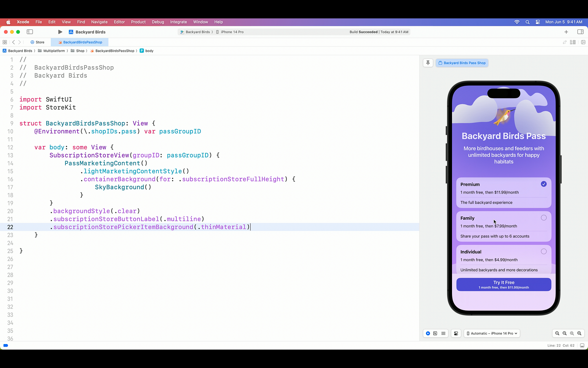588x368 pixels.
Task: Open Backyard Birds project in jump bar
Action: pos(18,51)
